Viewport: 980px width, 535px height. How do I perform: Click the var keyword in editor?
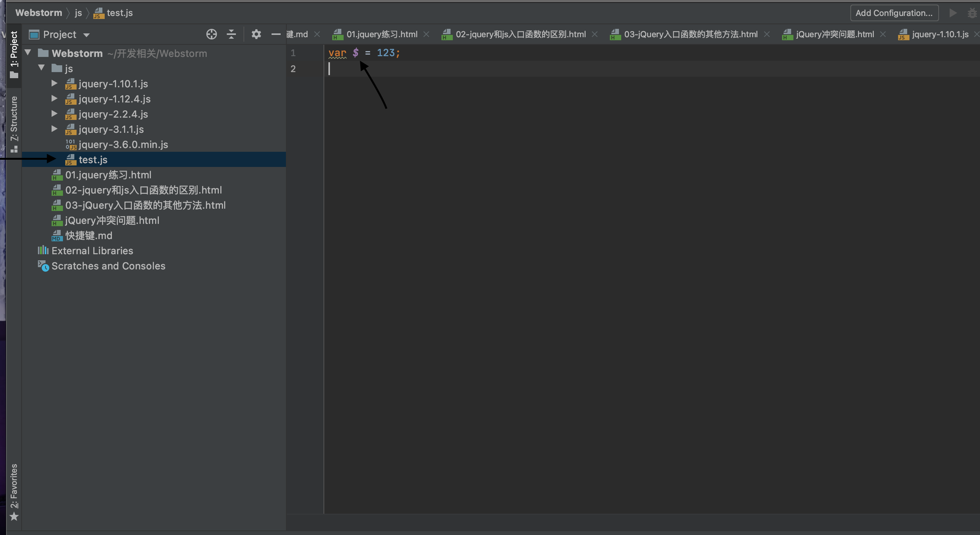tap(338, 53)
